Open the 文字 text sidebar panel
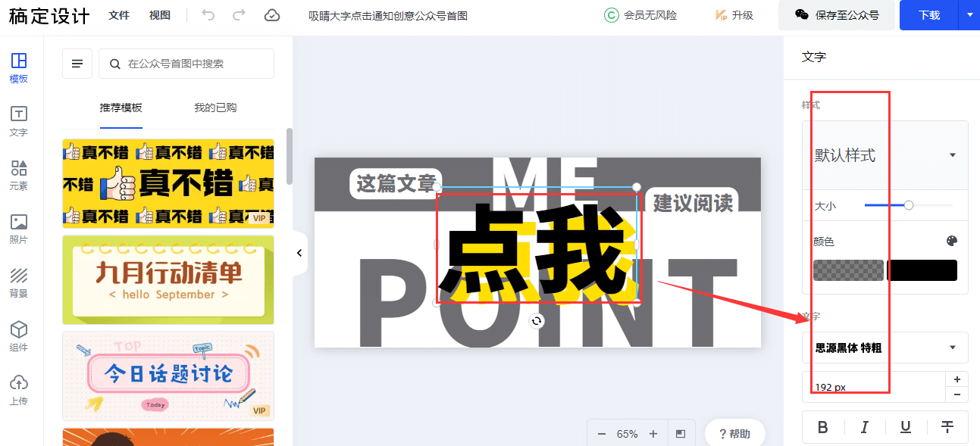Screen dimensions: 980x446 pyautogui.click(x=19, y=121)
